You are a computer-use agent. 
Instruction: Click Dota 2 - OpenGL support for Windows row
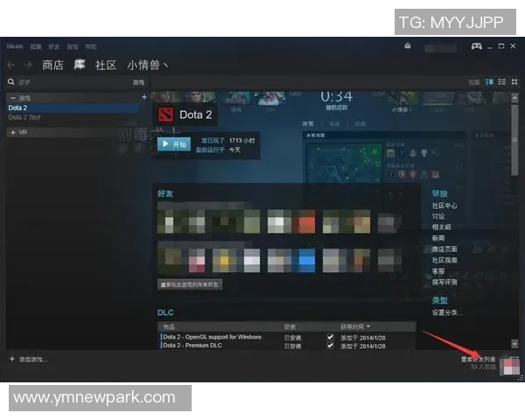coord(288,337)
